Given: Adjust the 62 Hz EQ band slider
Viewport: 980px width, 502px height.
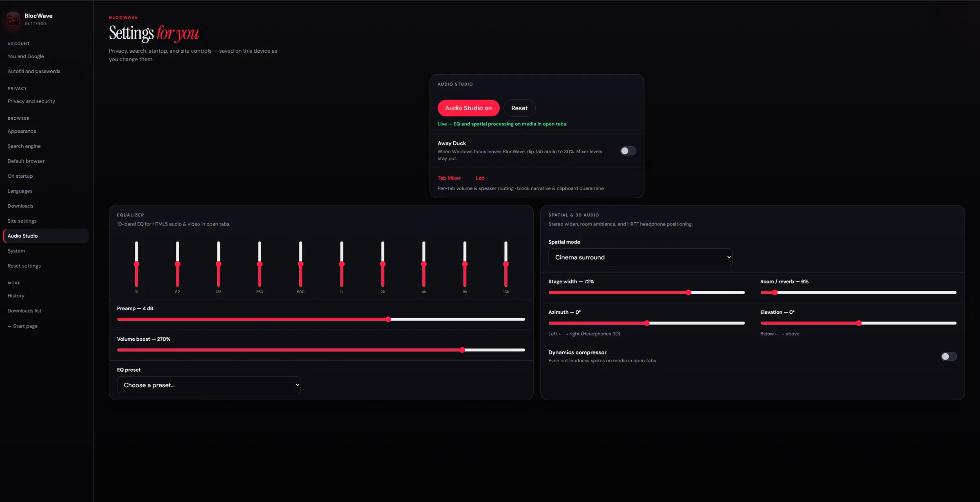Looking at the screenshot, I should (x=177, y=264).
